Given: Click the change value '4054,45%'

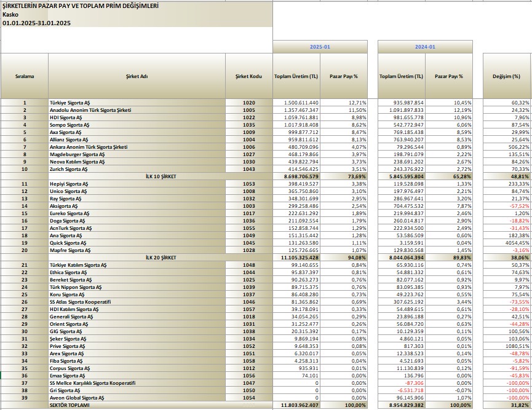Looking at the screenshot, I should 517,243.
